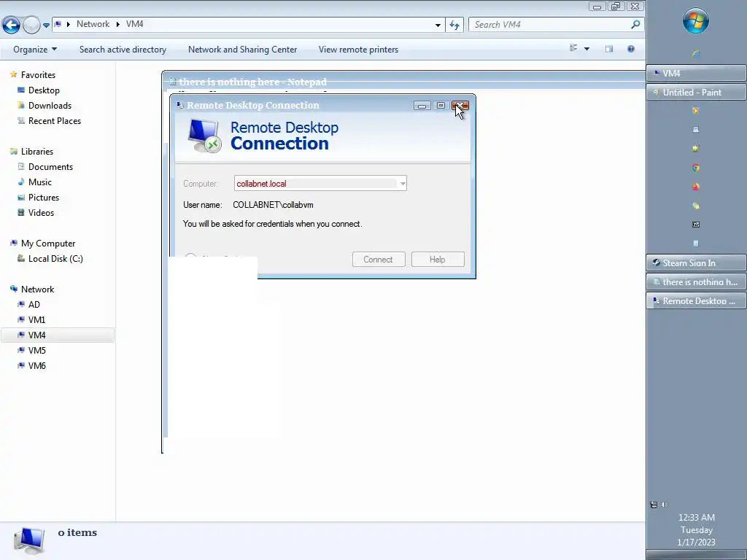Activate the Remote Desktop taskbar button
This screenshot has width=747, height=560.
pos(696,301)
